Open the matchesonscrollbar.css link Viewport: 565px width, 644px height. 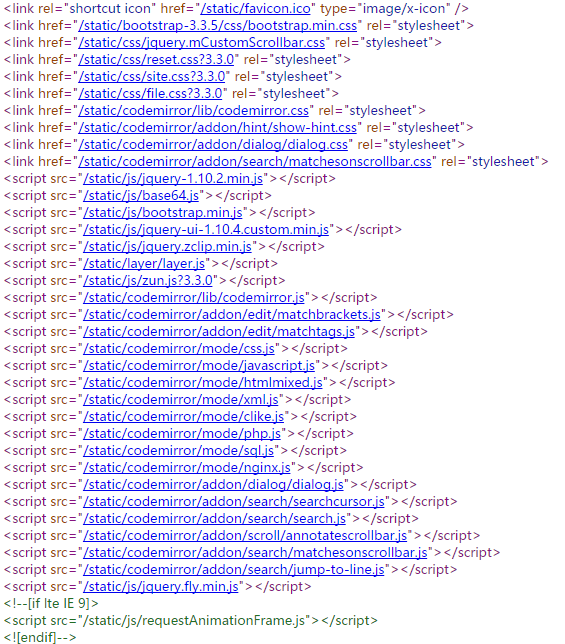pyautogui.click(x=255, y=161)
